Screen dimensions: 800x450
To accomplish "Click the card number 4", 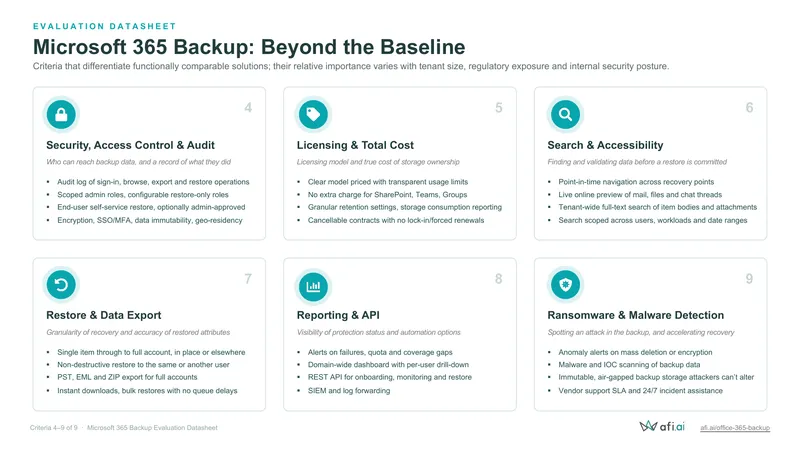I will (248, 108).
